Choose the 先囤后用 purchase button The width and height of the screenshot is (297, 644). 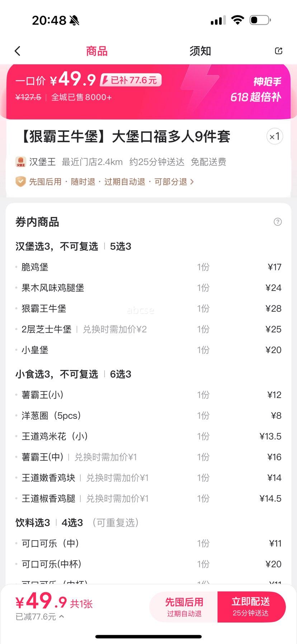click(184, 607)
